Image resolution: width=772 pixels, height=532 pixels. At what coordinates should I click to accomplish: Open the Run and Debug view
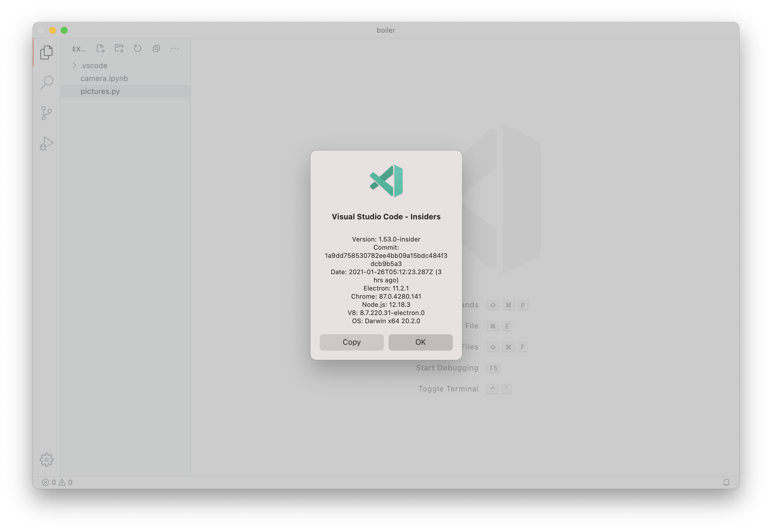point(46,143)
